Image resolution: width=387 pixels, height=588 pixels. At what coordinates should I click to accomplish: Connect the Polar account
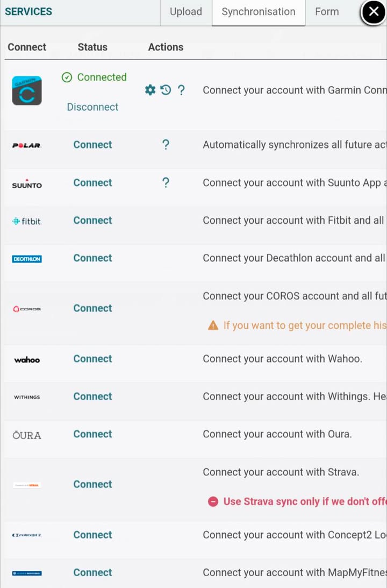[x=92, y=145]
